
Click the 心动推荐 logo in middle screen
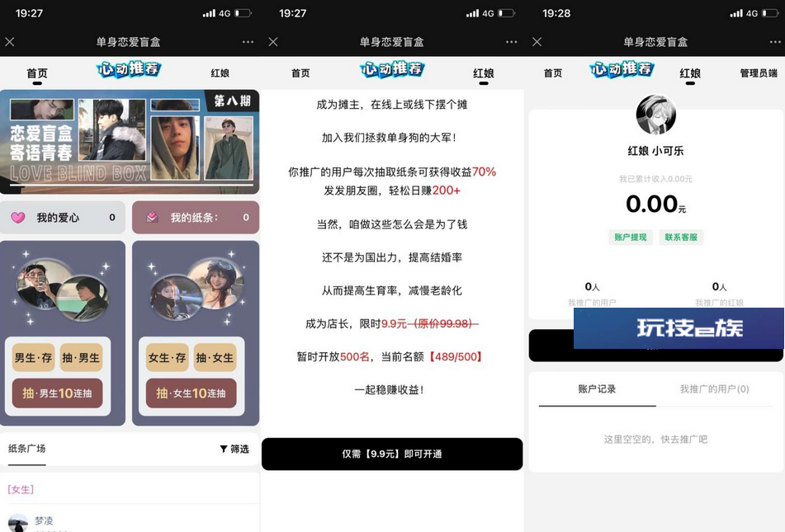tap(392, 69)
